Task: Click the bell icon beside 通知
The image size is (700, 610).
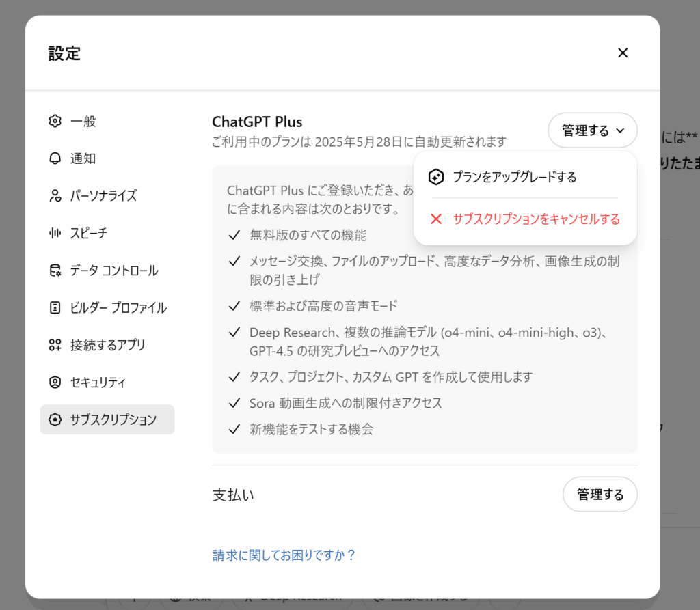Action: [55, 158]
